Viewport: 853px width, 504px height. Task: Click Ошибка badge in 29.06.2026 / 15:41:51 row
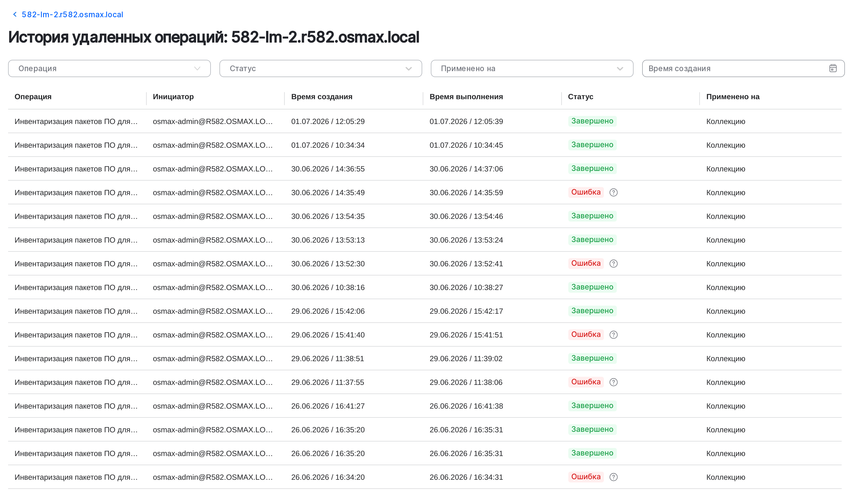[586, 334]
